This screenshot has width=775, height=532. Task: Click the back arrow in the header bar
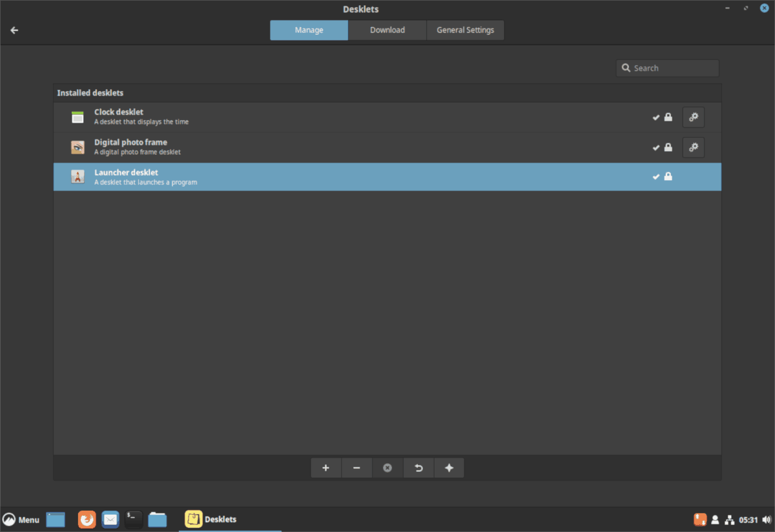14,30
